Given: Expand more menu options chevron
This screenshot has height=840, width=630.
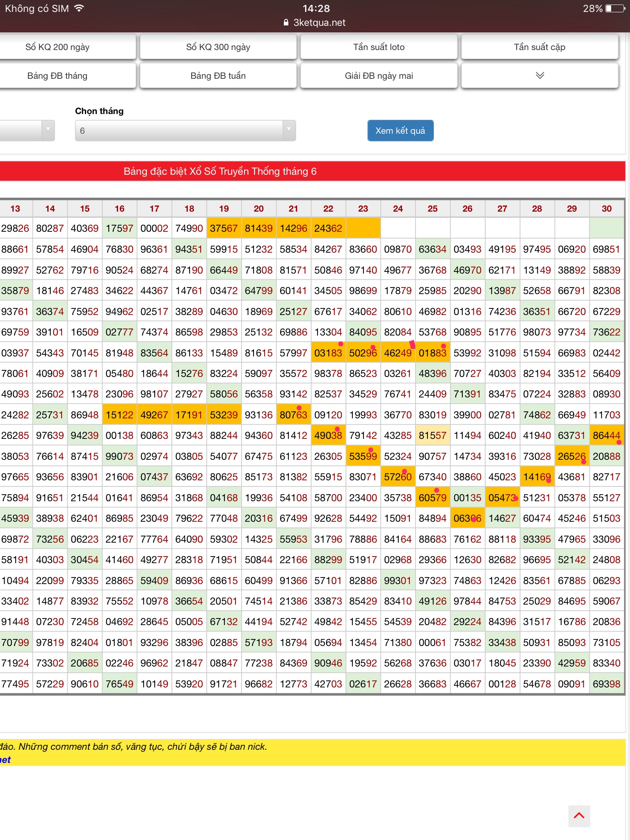Looking at the screenshot, I should click(x=540, y=75).
